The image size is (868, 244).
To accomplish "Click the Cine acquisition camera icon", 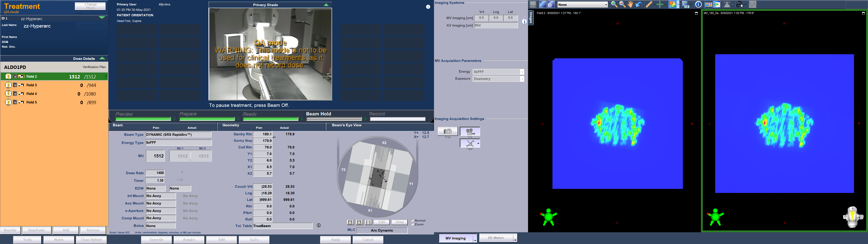I will tap(470, 131).
